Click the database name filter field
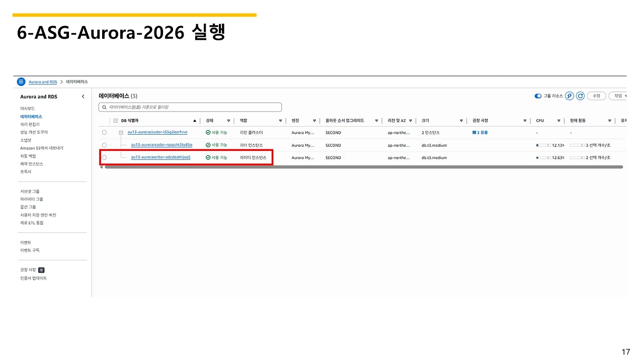644x362 pixels. [x=190, y=107]
